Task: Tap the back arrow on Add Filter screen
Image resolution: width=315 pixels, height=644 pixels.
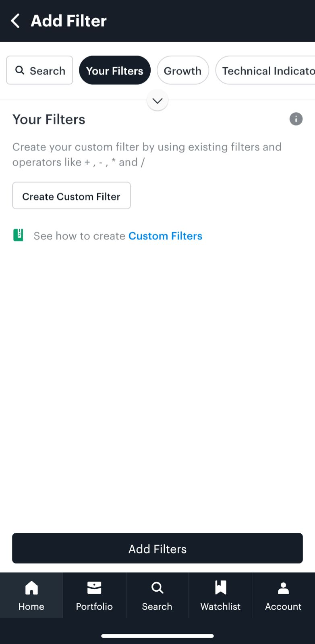Action: tap(15, 21)
